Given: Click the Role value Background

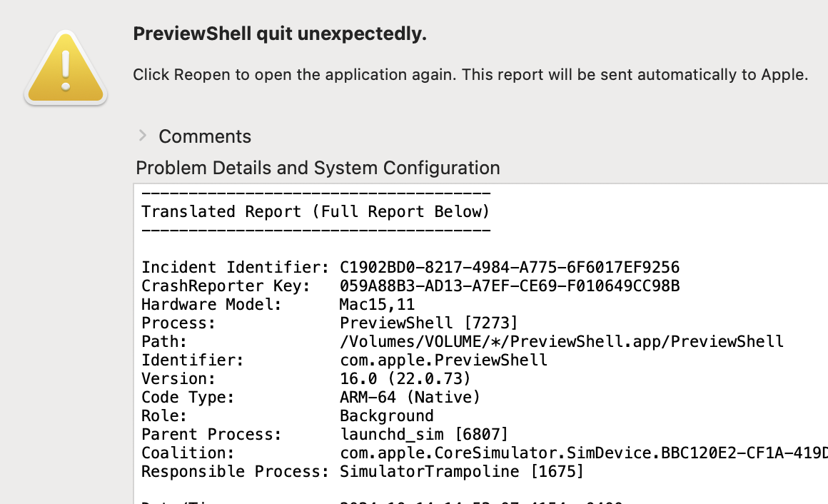Looking at the screenshot, I should [x=387, y=415].
